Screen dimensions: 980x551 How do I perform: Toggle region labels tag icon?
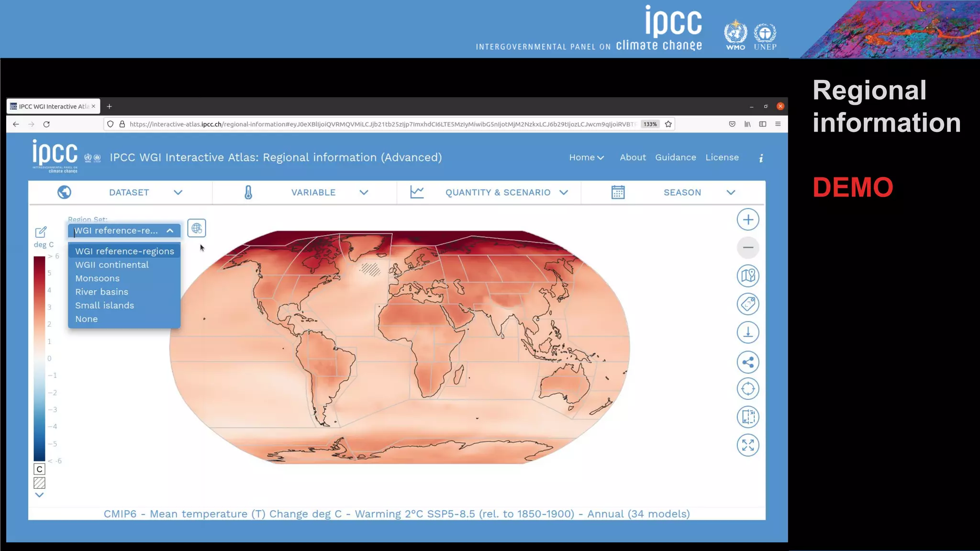coord(748,304)
